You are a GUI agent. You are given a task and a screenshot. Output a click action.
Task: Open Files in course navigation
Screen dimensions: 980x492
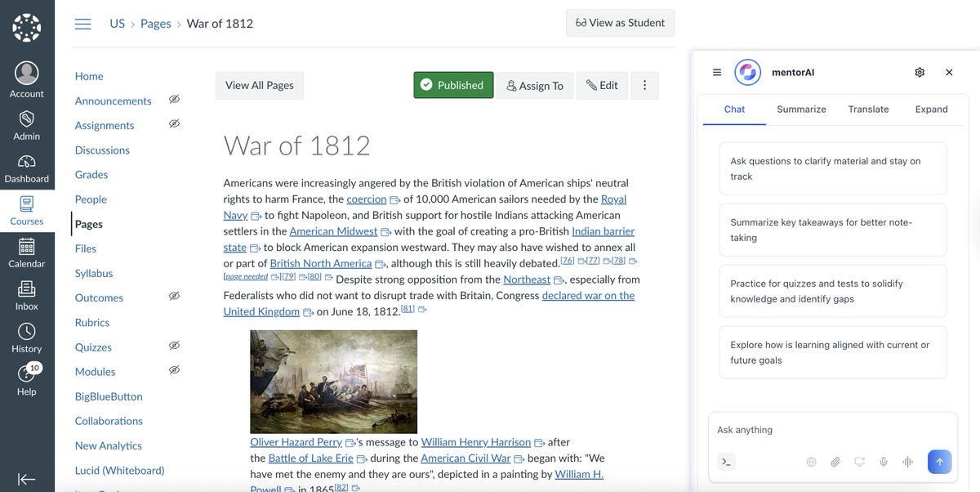point(85,248)
